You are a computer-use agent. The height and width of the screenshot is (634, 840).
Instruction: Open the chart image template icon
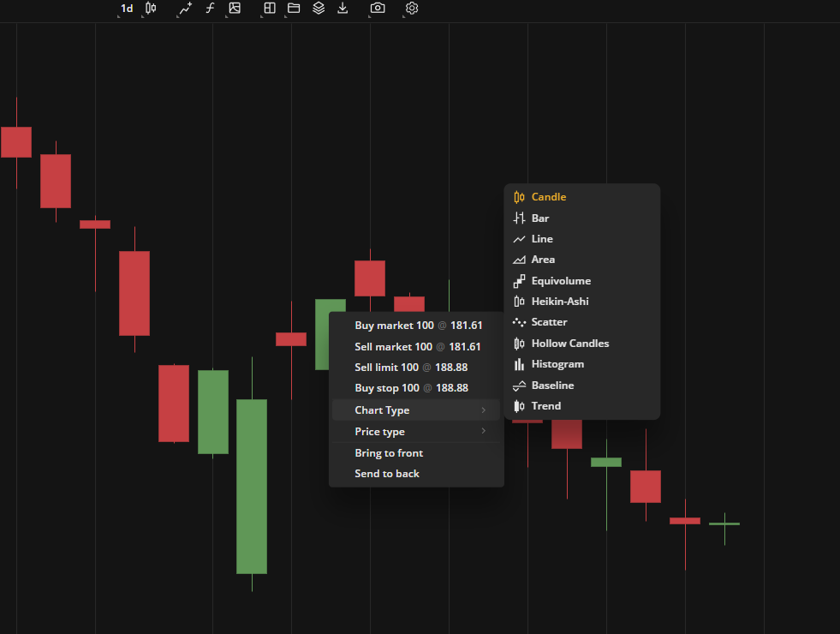235,9
